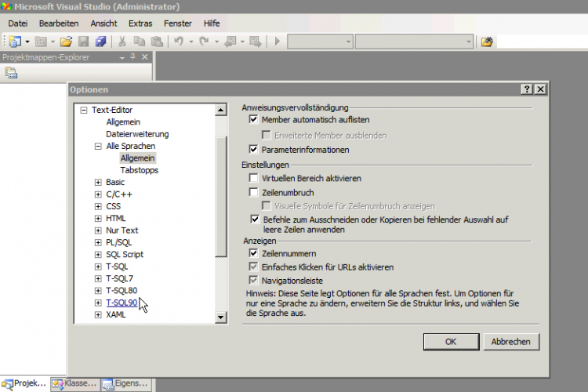The height and width of the screenshot is (392, 588).
Task: Expand the Basic tree node
Action: click(98, 183)
